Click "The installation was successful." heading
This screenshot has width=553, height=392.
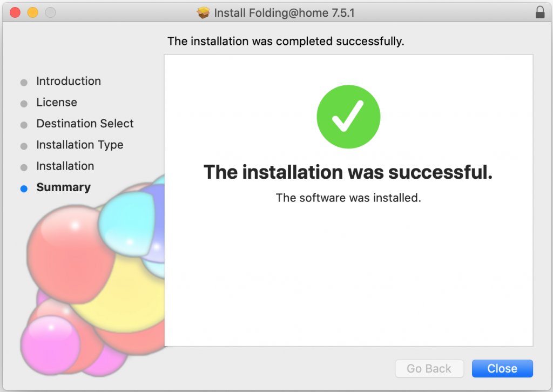(348, 172)
